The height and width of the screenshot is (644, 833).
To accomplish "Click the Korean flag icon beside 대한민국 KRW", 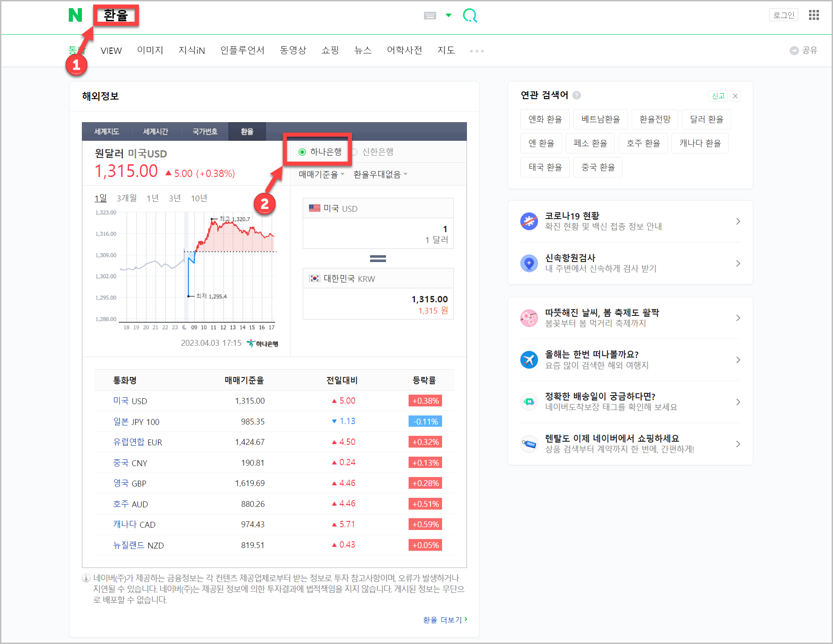I will (314, 278).
